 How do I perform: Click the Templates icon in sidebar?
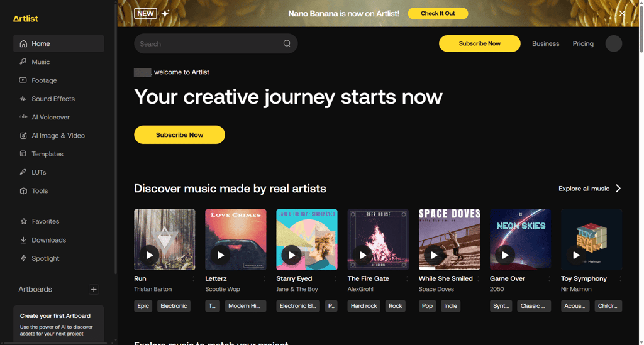click(x=23, y=154)
